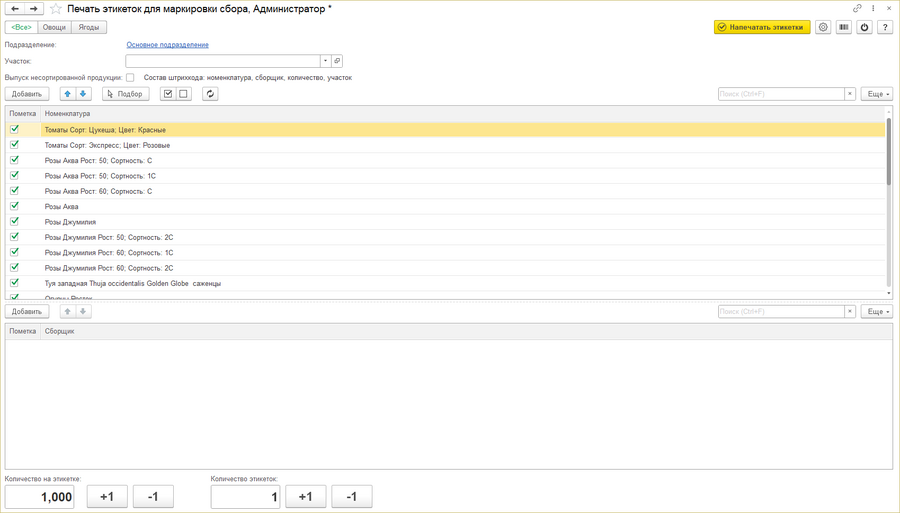Viewport: 900px width, 513px height.
Task: Clear the nomenclature search with X
Action: (x=850, y=94)
